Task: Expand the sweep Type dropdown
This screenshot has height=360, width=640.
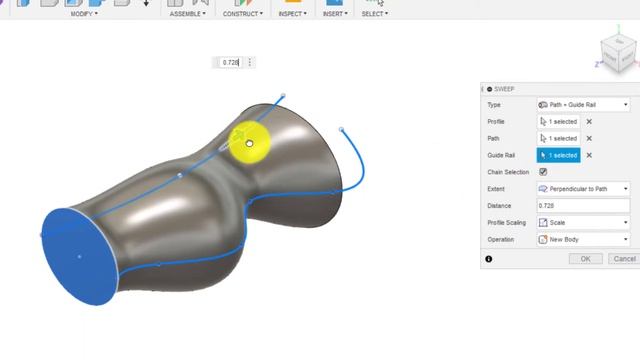Action: pos(583,105)
